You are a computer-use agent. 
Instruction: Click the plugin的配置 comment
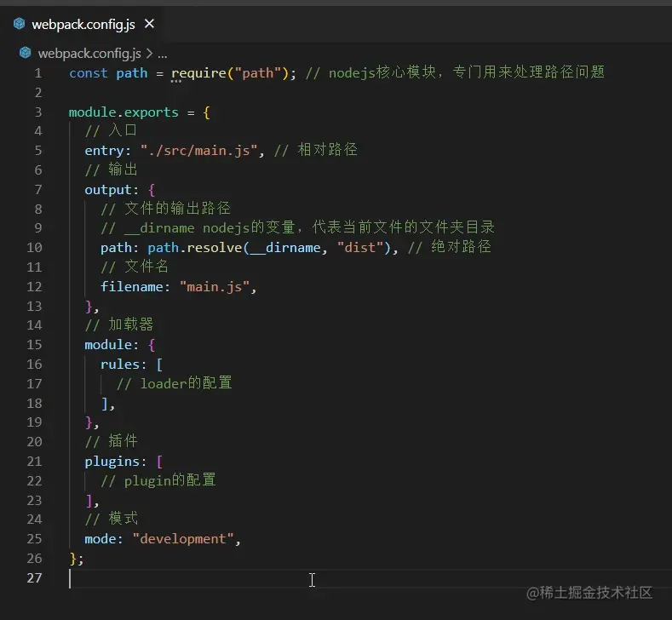(x=158, y=480)
